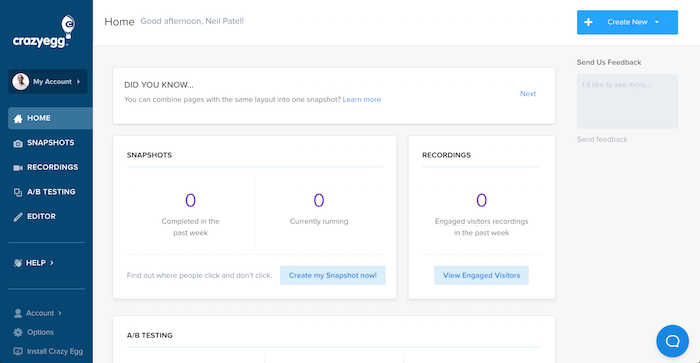
Task: Click the SNAPSHOTS card heading
Action: pyautogui.click(x=149, y=155)
